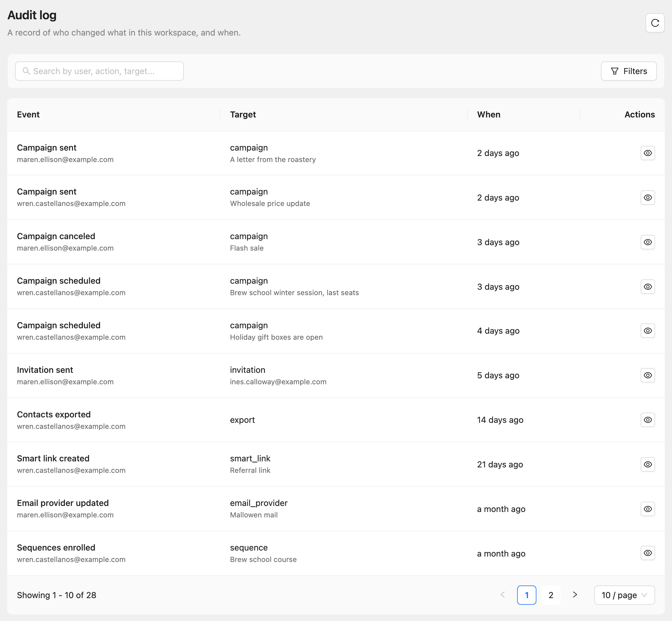
Task: Click 'Referral link' target text
Action: click(250, 470)
